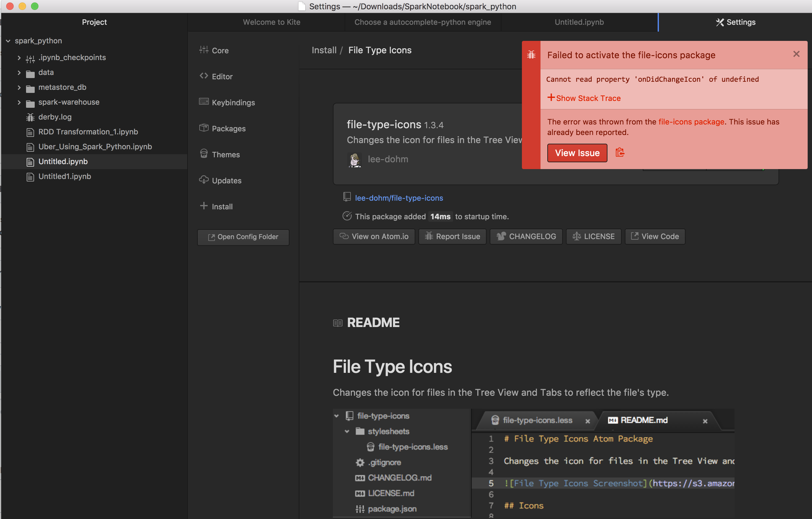Open the Uber_Using_Spark_Python.ipynb file
Image resolution: width=812 pixels, height=519 pixels.
click(95, 146)
